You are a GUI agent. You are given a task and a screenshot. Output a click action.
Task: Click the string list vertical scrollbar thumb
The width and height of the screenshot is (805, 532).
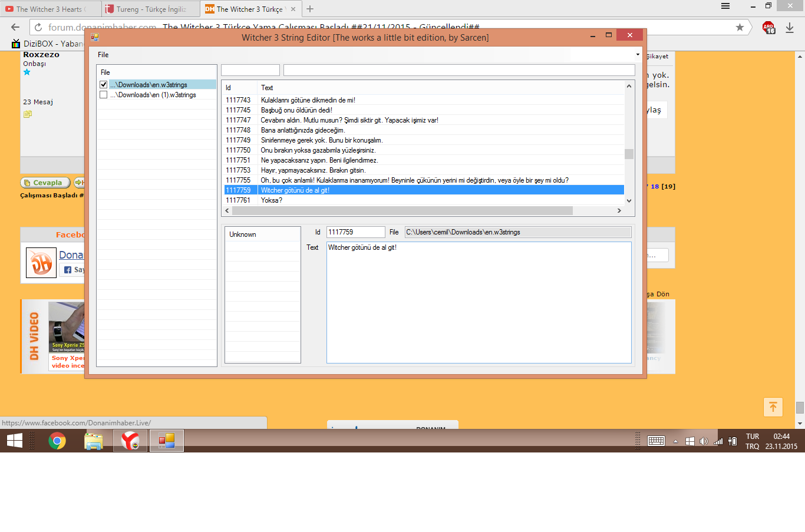pyautogui.click(x=629, y=154)
